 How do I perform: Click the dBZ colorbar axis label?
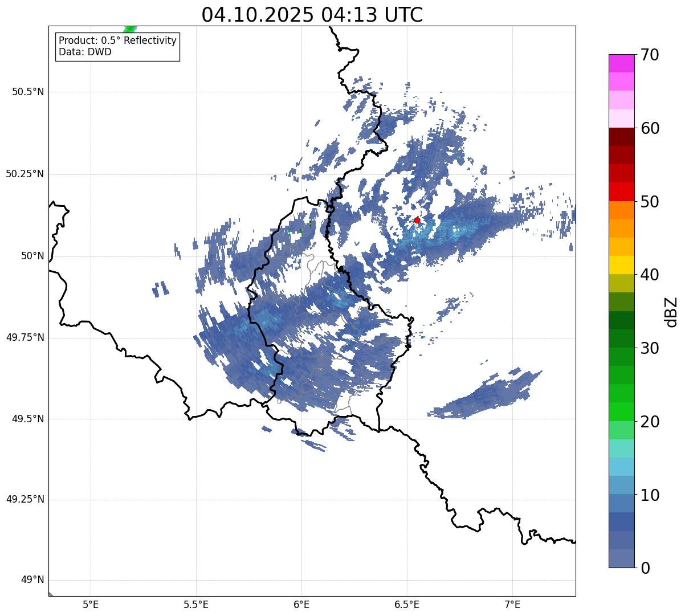[671, 311]
